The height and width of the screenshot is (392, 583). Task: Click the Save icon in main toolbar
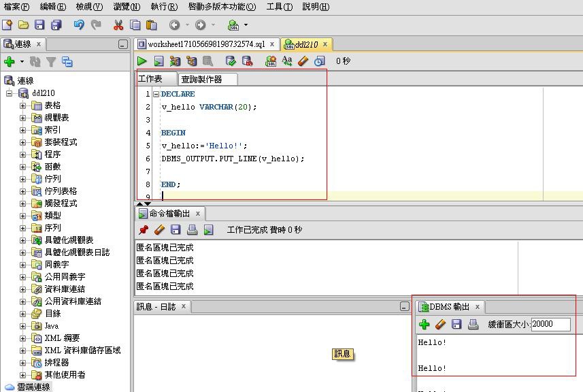(39, 25)
